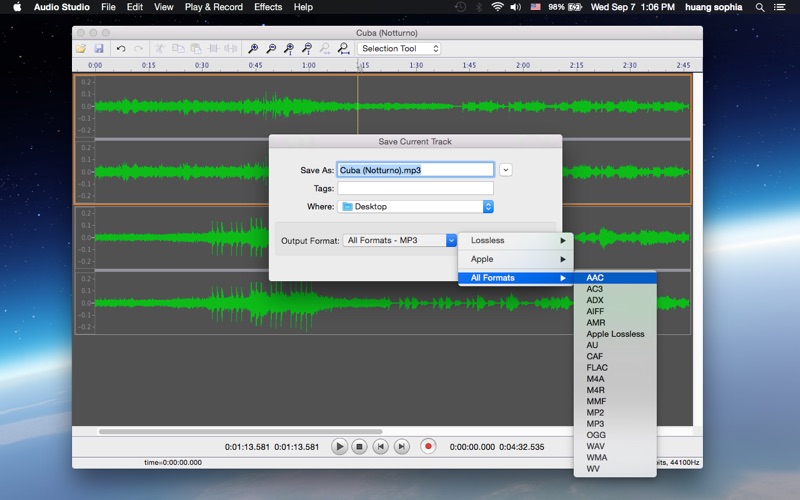
Task: Click the open file folder icon
Action: pos(81,48)
